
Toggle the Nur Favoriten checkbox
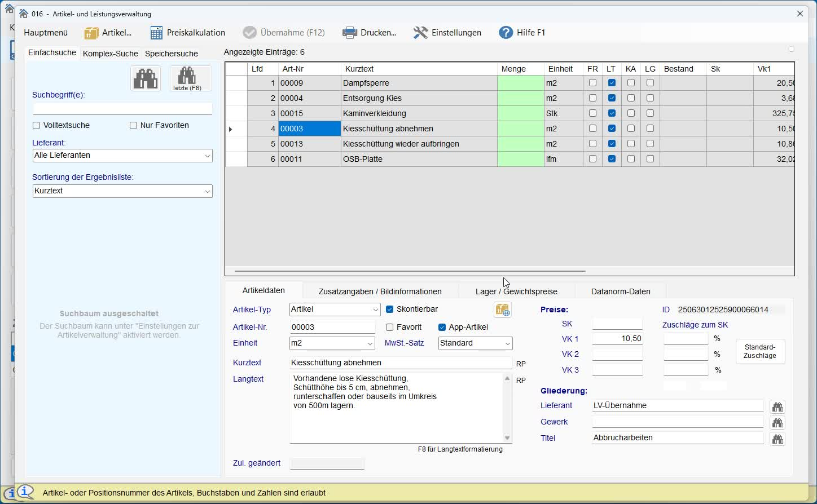(x=134, y=126)
